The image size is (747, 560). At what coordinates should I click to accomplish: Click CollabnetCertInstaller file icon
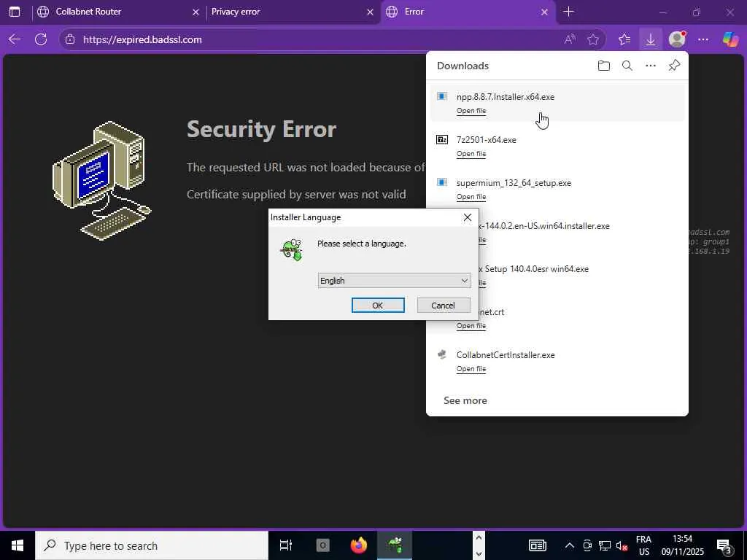[442, 355]
